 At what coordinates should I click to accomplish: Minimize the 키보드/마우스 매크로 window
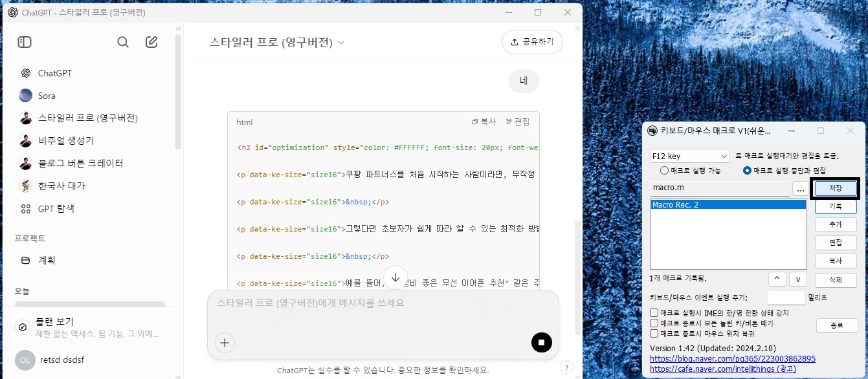tap(791, 131)
